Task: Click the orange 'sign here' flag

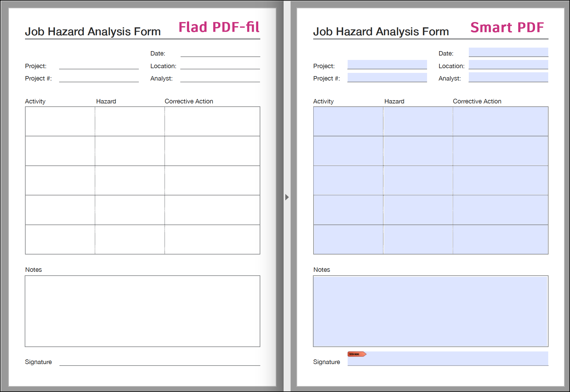Action: point(357,354)
